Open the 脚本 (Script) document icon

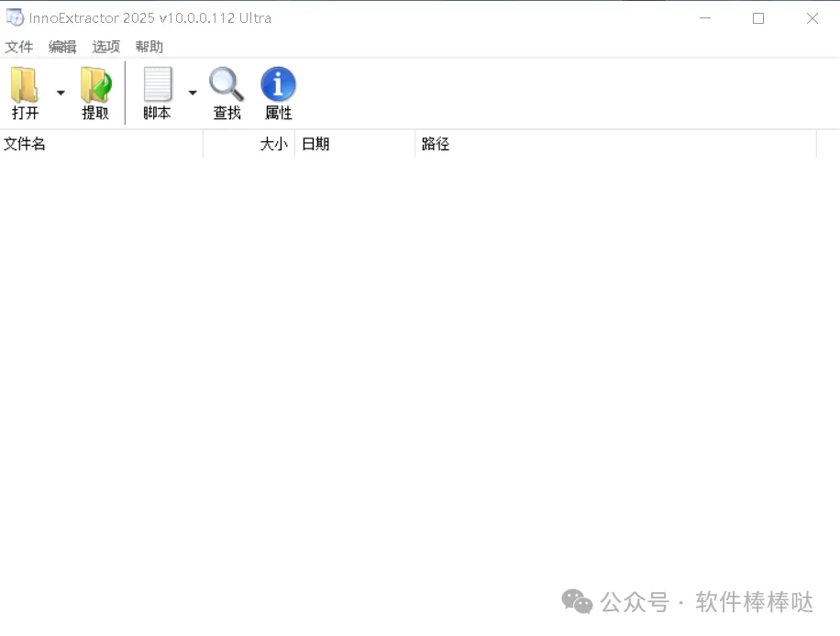(158, 84)
